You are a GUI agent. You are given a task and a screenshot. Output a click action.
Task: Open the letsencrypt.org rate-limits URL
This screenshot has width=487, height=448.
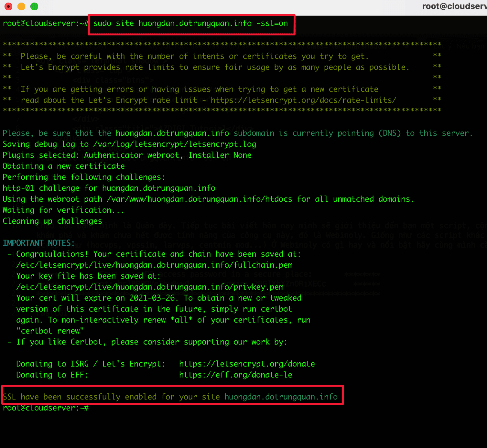303,100
